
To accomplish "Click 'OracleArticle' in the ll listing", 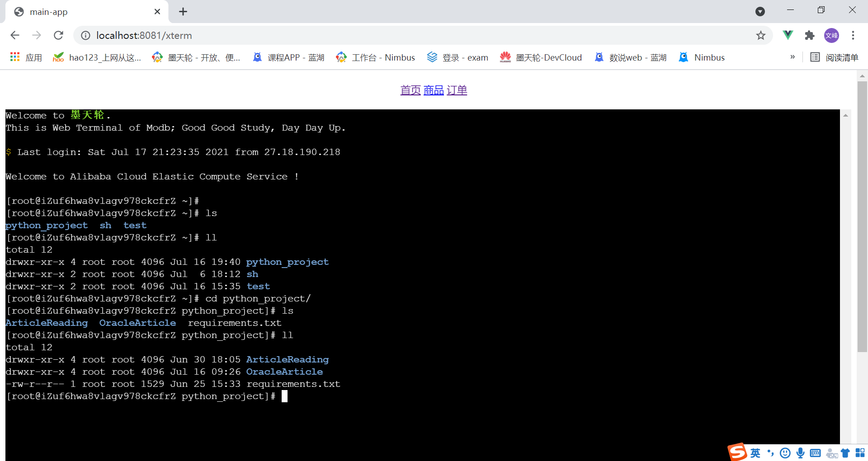I will pos(284,372).
